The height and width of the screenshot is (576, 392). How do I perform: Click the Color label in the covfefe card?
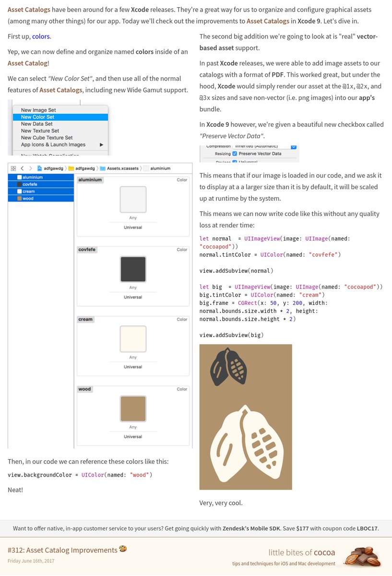pos(182,250)
